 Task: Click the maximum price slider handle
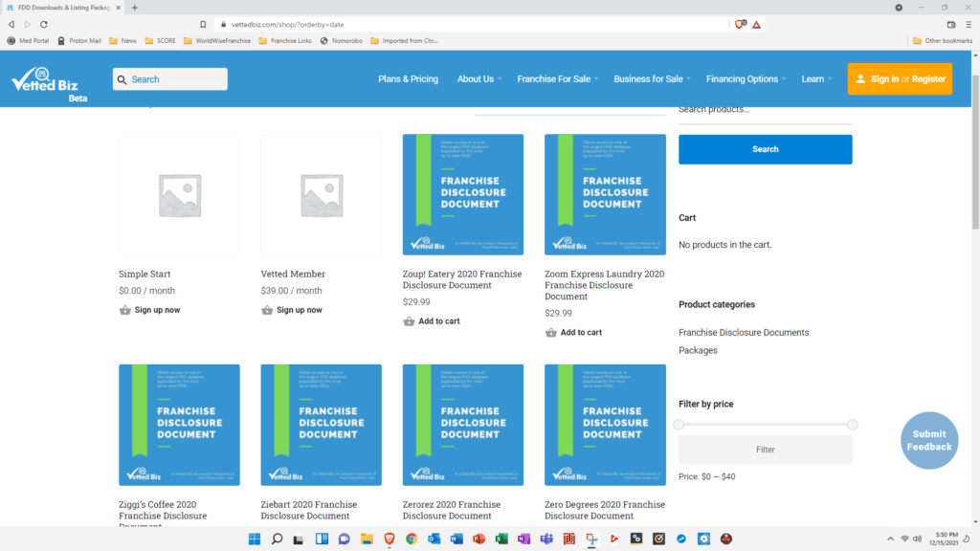pyautogui.click(x=853, y=425)
